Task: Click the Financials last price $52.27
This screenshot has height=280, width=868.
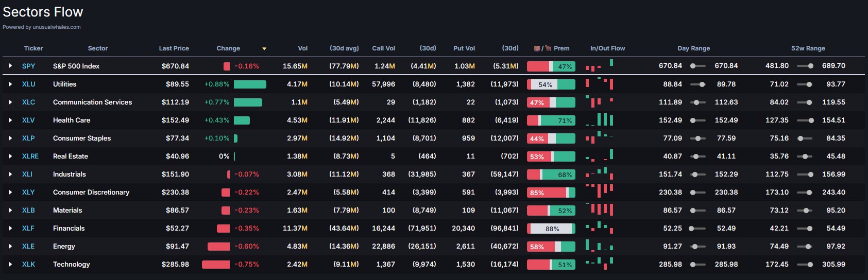Action: click(x=177, y=228)
